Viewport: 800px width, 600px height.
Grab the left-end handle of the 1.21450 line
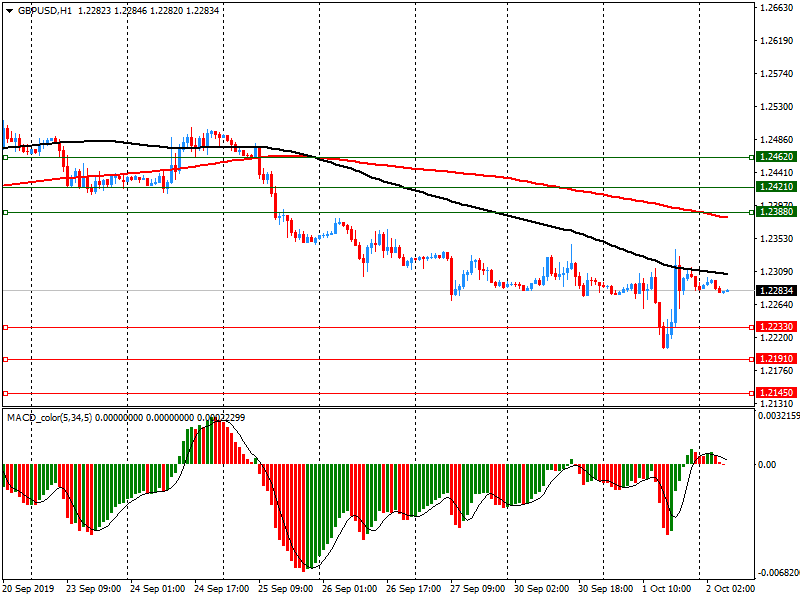[x=6, y=393]
